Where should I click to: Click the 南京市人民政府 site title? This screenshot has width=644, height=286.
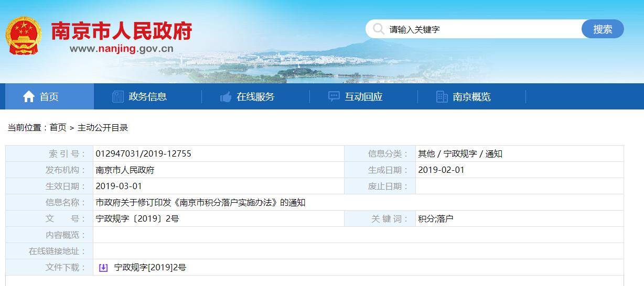tap(121, 31)
